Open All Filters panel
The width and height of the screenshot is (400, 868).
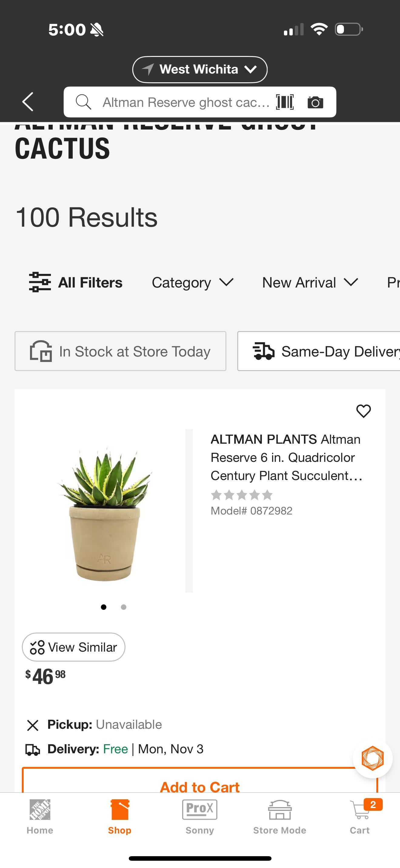(x=76, y=282)
